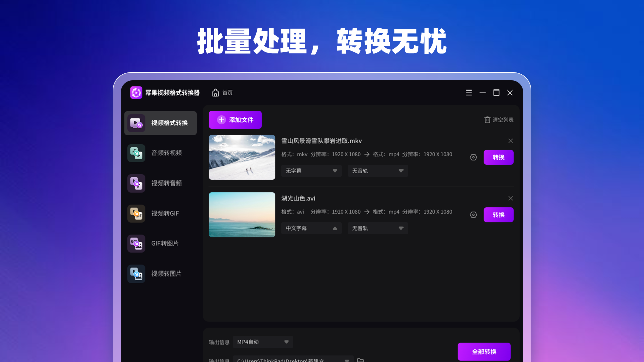Click the 湖光山色 video thumbnail

(x=242, y=215)
